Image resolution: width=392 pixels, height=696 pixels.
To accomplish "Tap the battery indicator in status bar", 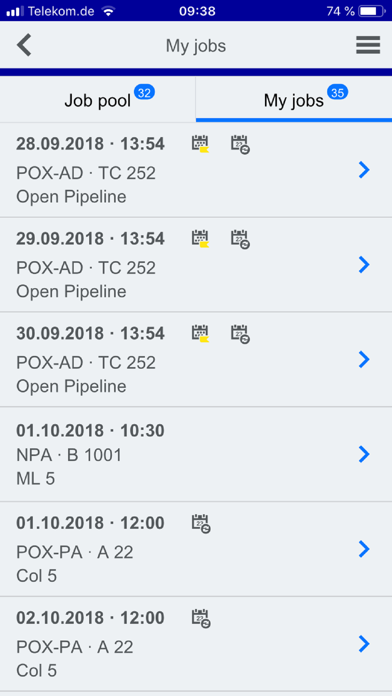I will point(372,11).
